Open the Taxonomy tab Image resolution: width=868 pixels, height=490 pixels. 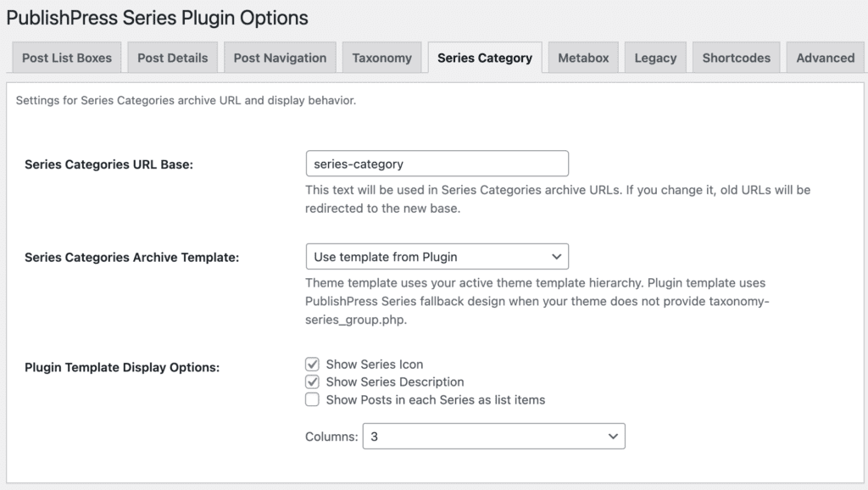[x=381, y=58]
